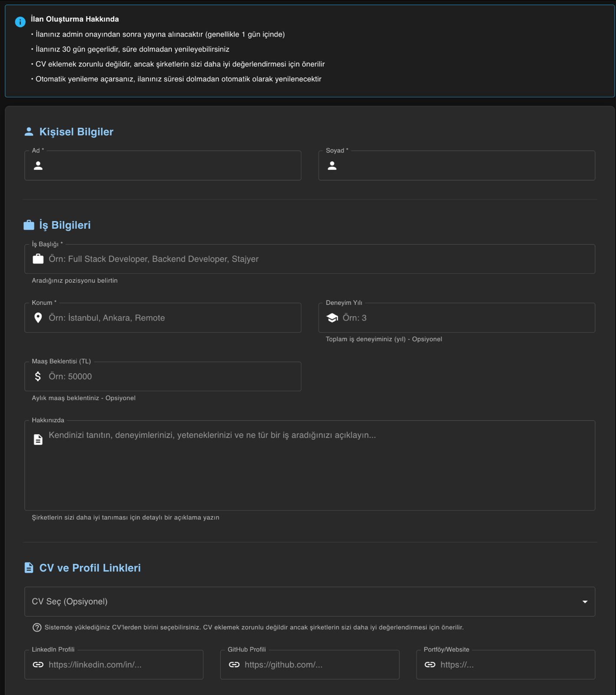Screen dimensions: 616x695
Task: Click the link icon in Portföy/Website field
Action: point(430,665)
